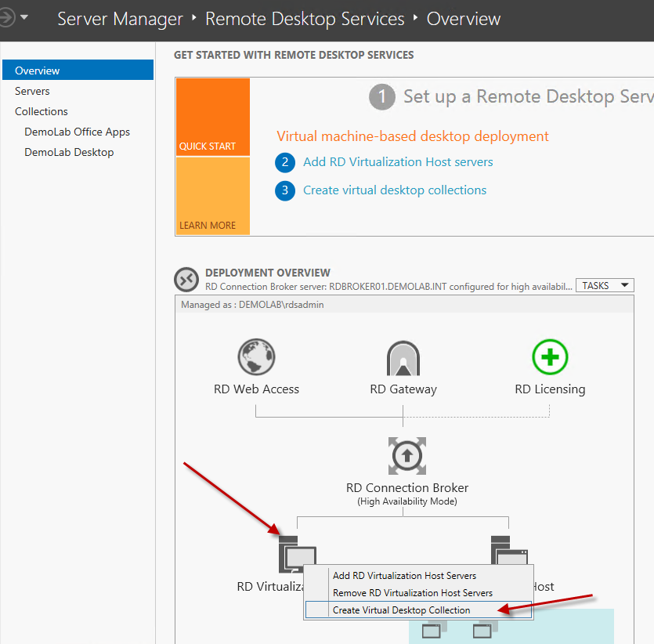The height and width of the screenshot is (644, 654).
Task: Open the TASKS dropdown in Deployment Overview
Action: 605,286
